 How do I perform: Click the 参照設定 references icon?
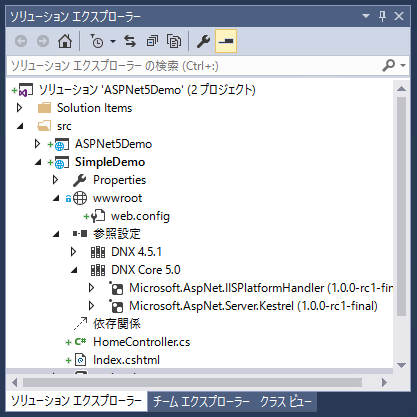pyautogui.click(x=80, y=234)
